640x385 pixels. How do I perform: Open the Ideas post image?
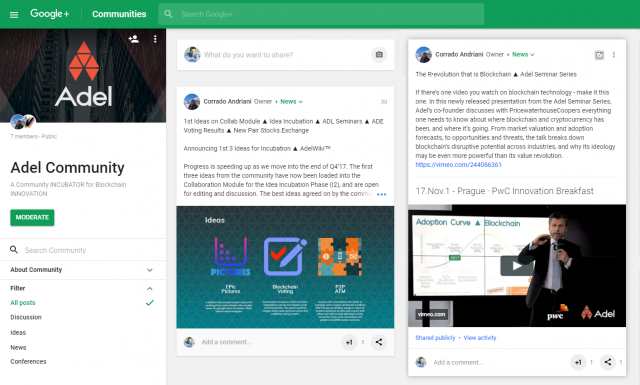click(285, 267)
